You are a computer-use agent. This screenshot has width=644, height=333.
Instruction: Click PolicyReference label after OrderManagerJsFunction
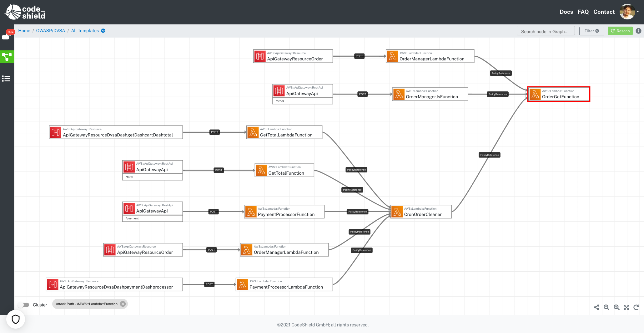[x=498, y=94]
